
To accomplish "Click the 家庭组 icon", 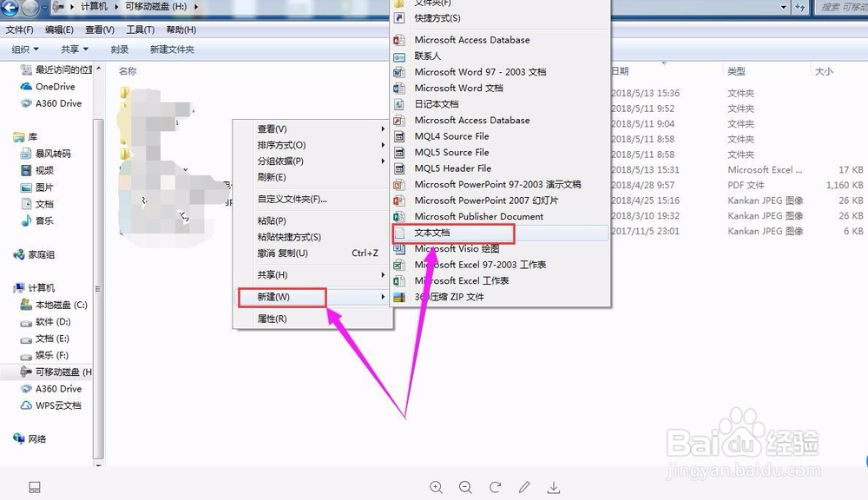I will [19, 254].
